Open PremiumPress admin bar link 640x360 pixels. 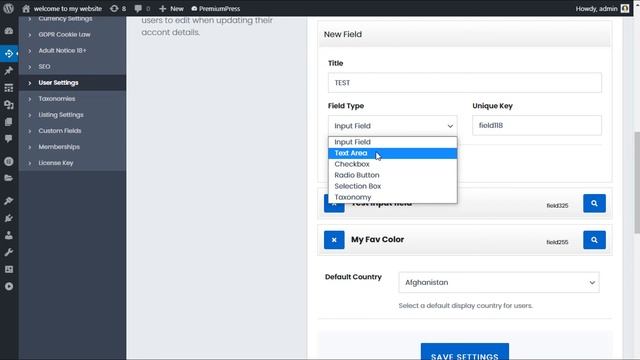[216, 9]
